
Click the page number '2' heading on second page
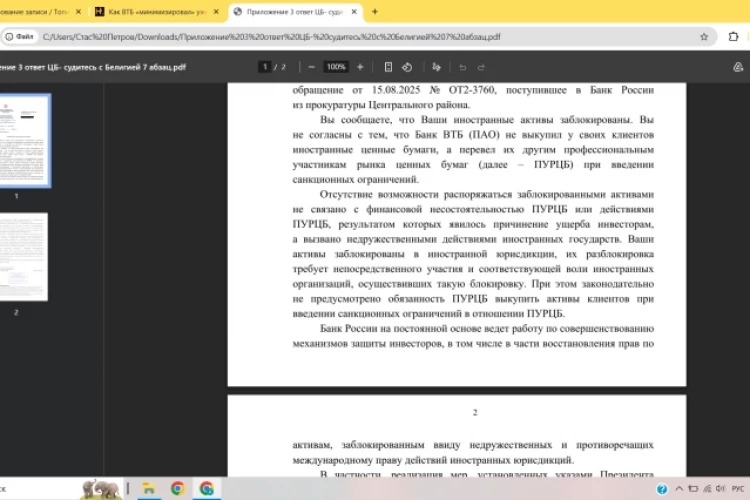475,412
